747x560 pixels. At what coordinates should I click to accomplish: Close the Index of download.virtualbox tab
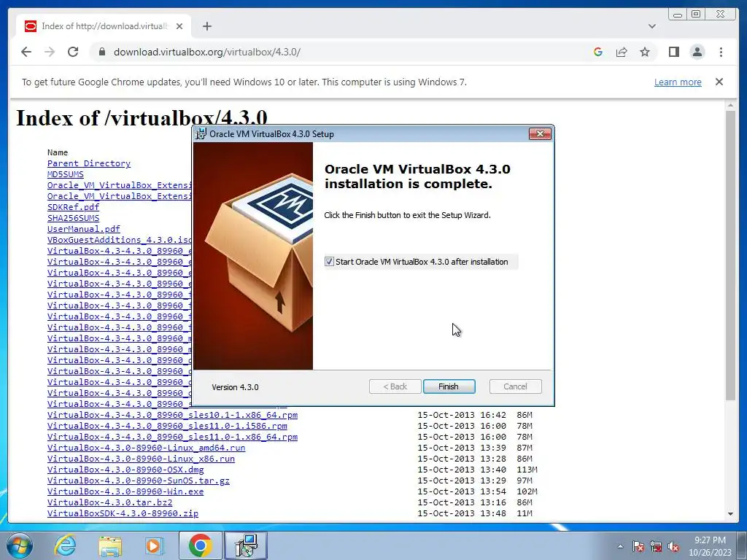[x=179, y=26]
